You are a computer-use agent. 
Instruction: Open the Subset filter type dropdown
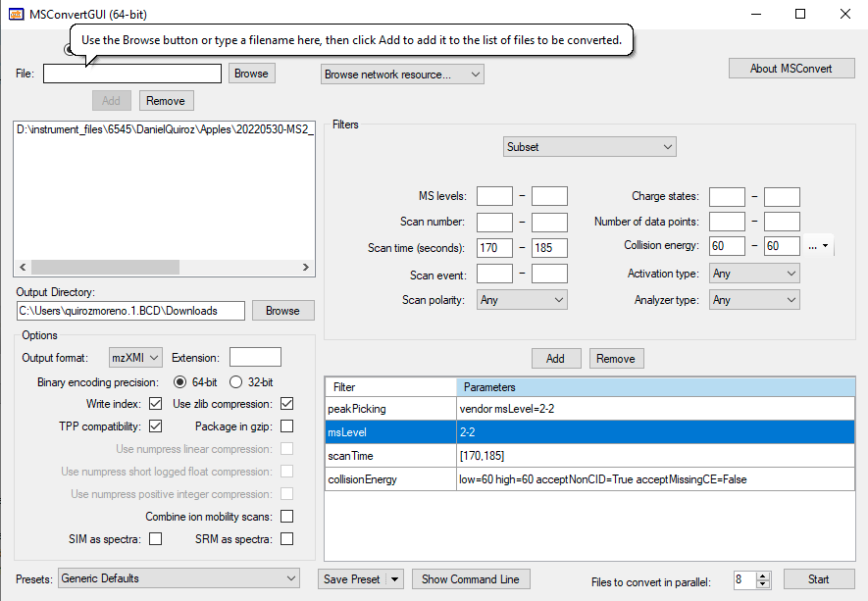[x=589, y=147]
